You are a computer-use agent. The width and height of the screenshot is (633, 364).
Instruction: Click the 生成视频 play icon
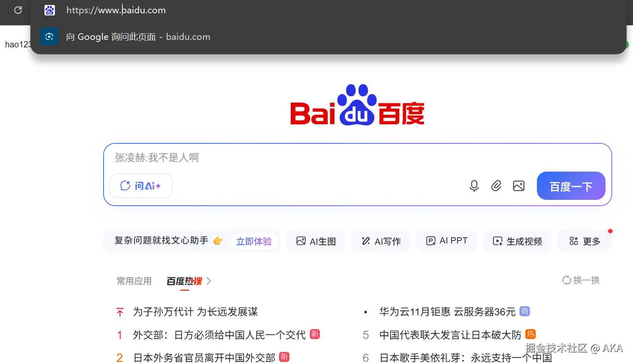tap(497, 241)
